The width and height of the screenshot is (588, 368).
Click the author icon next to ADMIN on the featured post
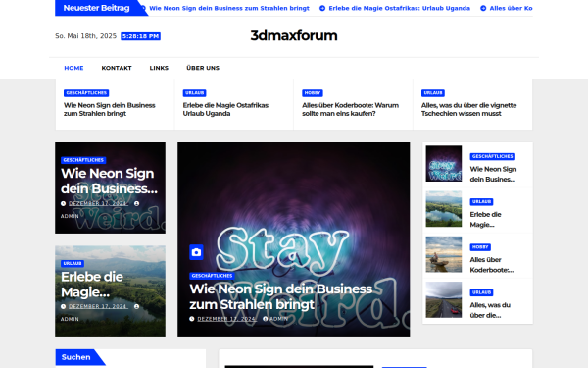[x=266, y=319]
